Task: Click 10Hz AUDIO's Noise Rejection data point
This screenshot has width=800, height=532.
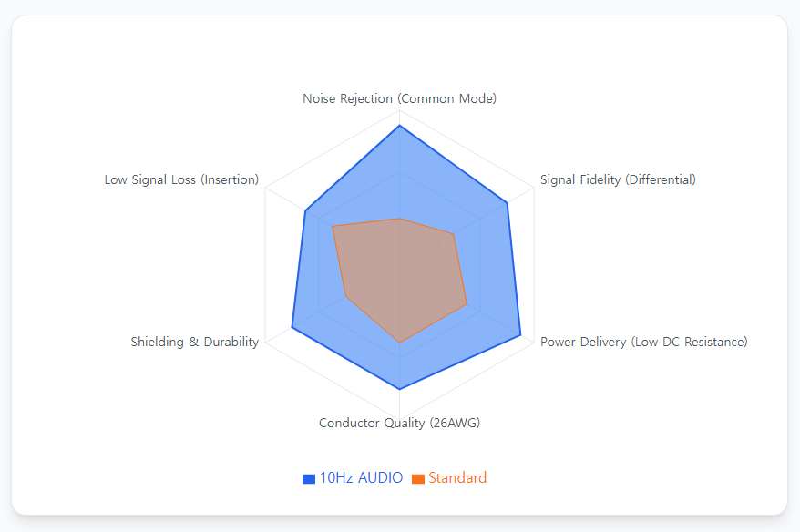Action: click(x=399, y=126)
